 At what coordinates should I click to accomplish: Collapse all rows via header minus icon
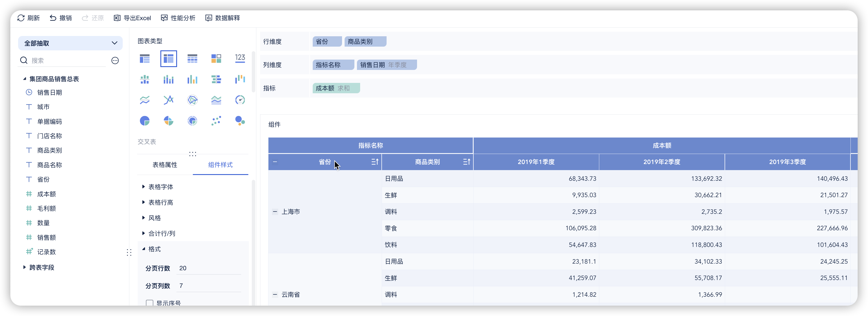(x=275, y=162)
